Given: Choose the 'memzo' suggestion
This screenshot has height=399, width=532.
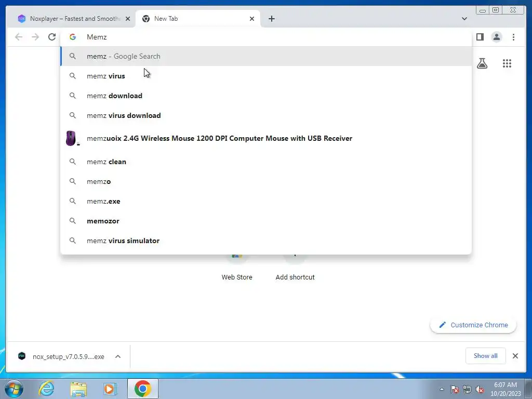Looking at the screenshot, I should [266, 181].
